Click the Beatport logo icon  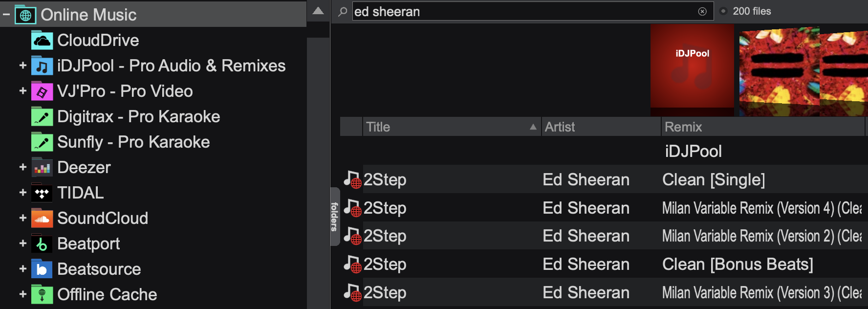click(42, 244)
